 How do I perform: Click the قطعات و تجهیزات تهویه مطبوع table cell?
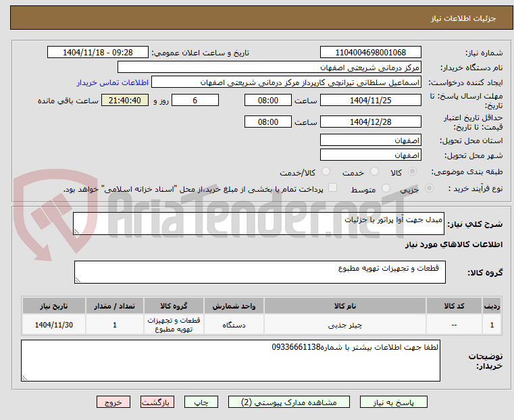coord(174,325)
